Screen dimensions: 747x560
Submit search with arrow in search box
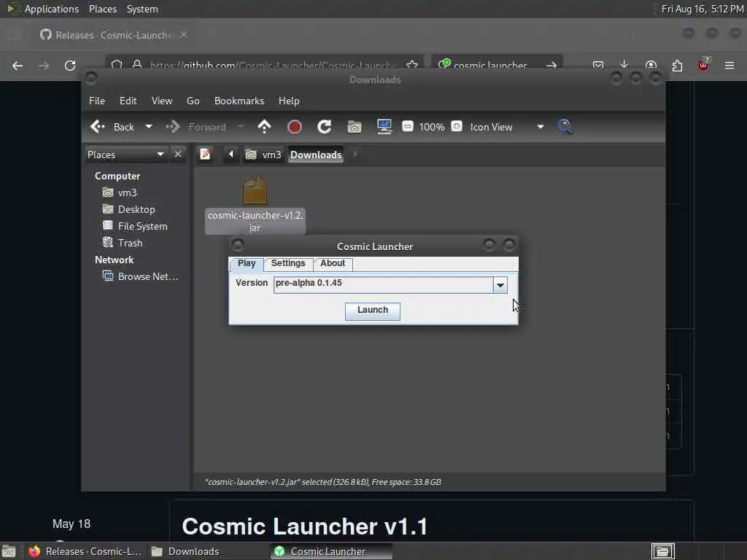pyautogui.click(x=551, y=65)
